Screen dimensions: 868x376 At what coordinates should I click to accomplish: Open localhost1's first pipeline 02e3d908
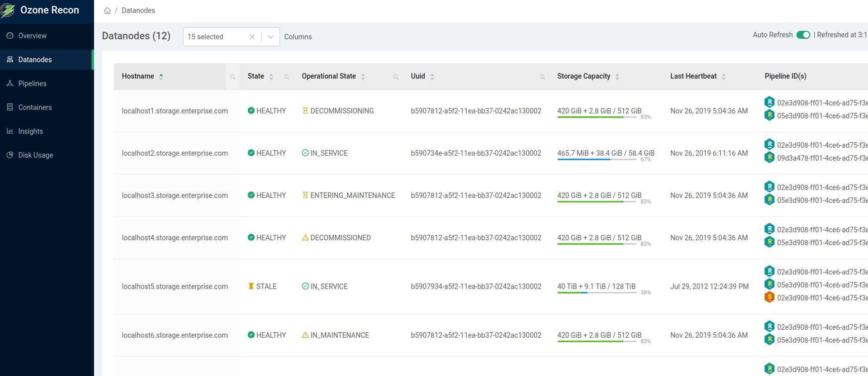coord(822,103)
